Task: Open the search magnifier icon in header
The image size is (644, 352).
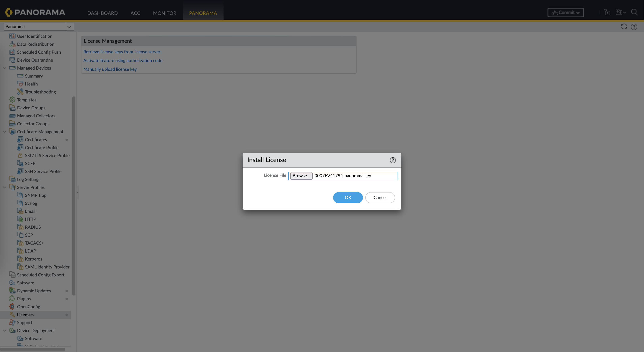Action: click(x=634, y=12)
